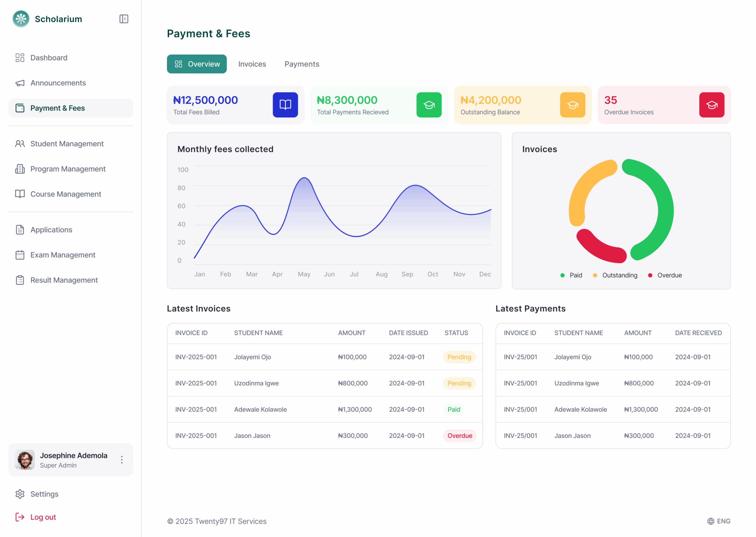
Task: Open the ENG language selector
Action: [718, 521]
